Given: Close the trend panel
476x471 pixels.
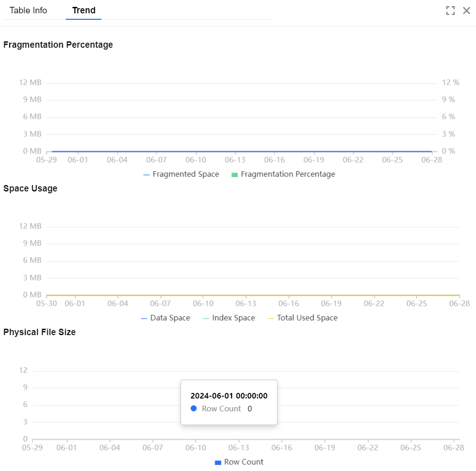Looking at the screenshot, I should (466, 11).
